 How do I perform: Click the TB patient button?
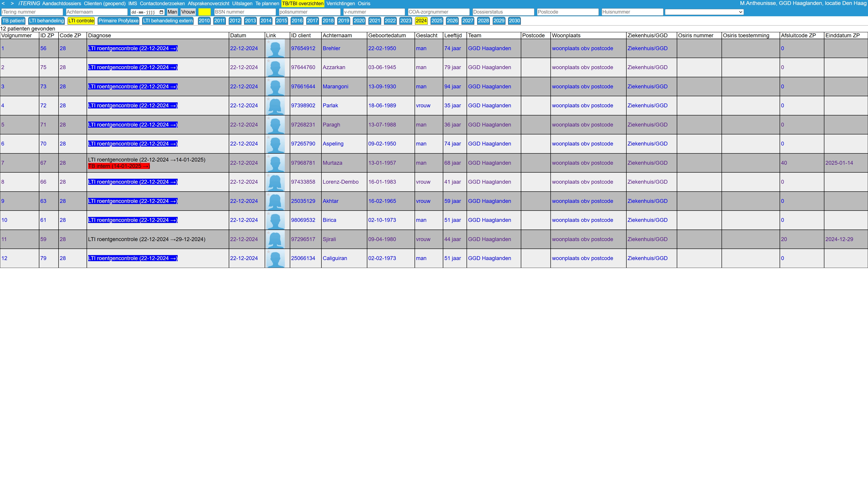point(13,21)
